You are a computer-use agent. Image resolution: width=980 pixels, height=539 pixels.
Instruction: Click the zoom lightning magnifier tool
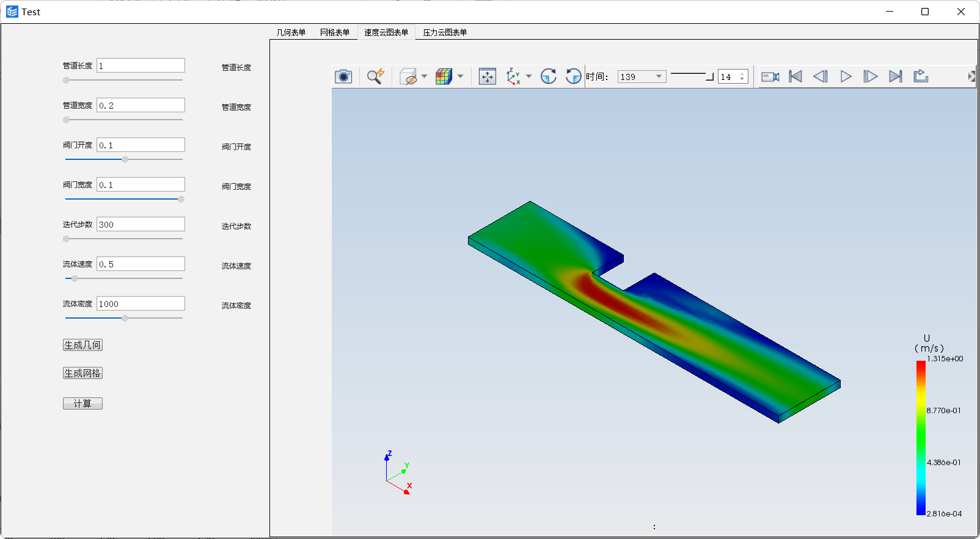pos(375,76)
